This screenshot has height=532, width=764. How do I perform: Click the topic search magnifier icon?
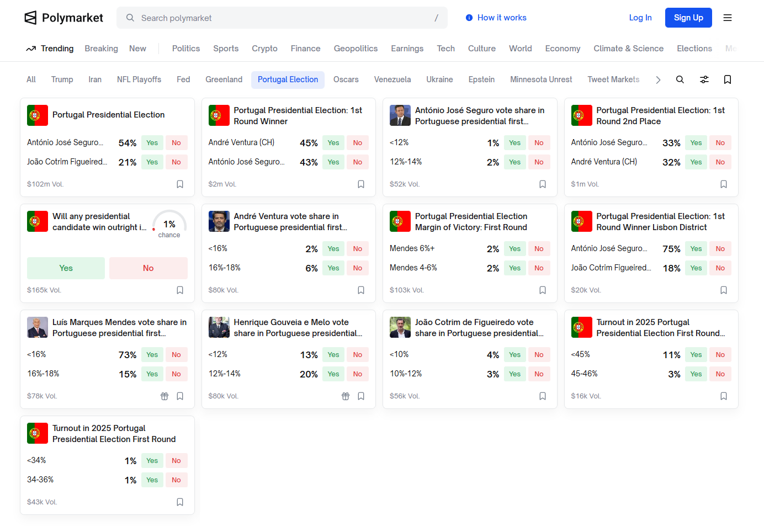tap(680, 79)
